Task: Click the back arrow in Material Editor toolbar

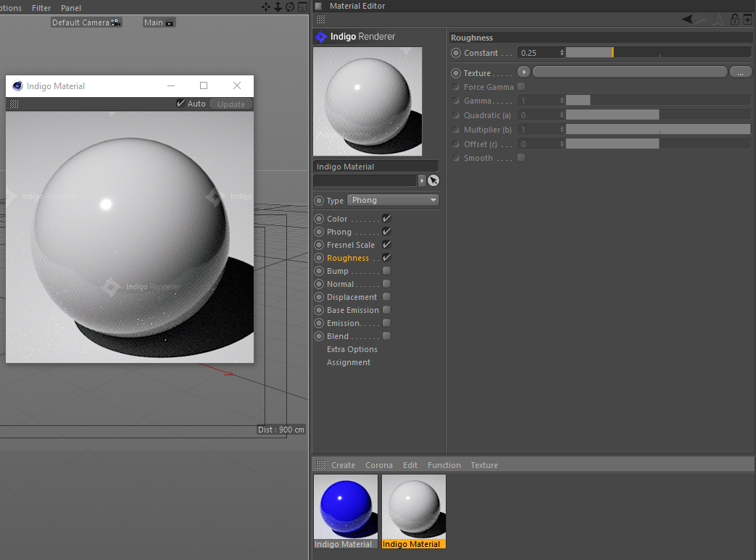Action: click(x=687, y=20)
